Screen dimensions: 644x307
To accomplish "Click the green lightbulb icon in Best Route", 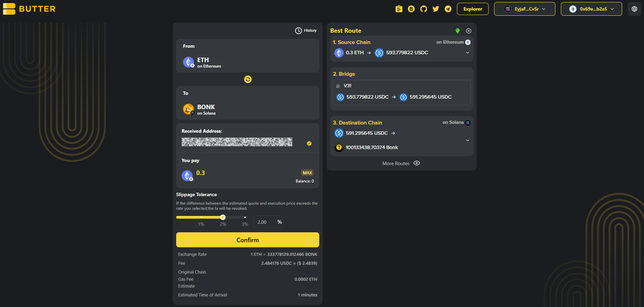I will click(x=457, y=31).
